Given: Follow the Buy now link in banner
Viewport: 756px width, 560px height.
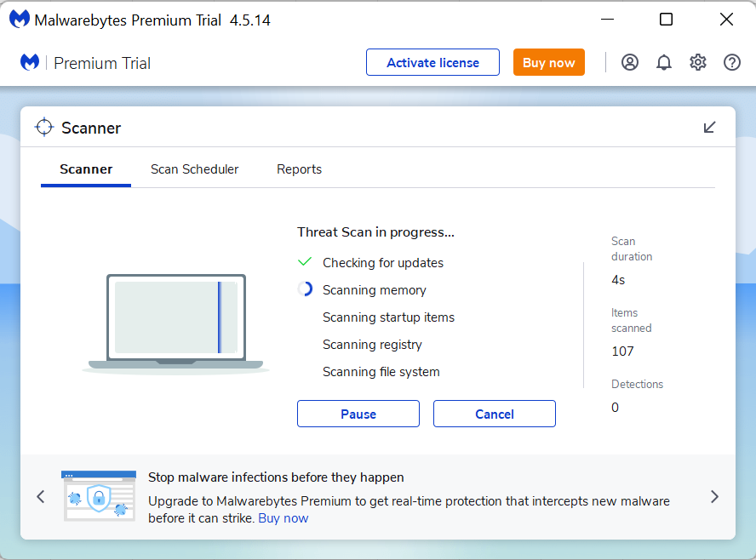Looking at the screenshot, I should tap(283, 518).
